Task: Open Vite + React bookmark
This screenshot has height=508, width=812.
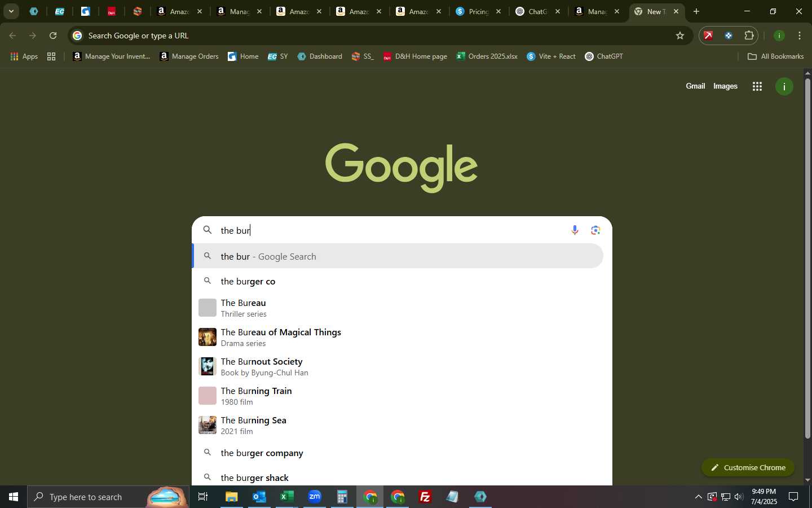Action: pyautogui.click(x=551, y=56)
